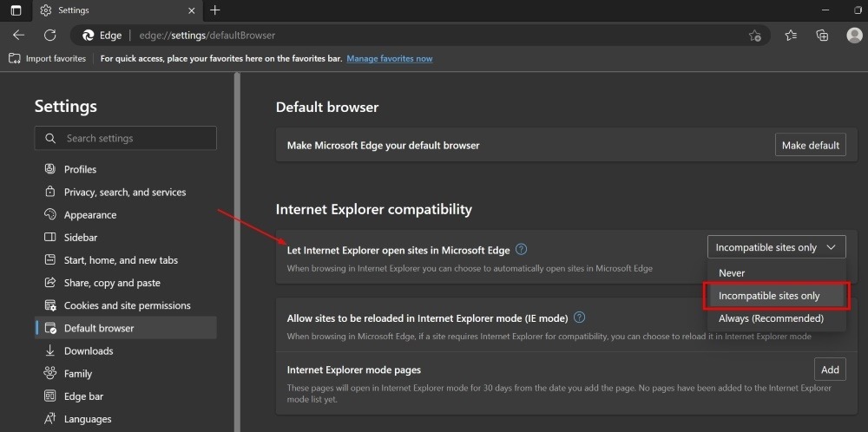Viewport: 868px width, 432px height.
Task: Refresh the page
Action: click(49, 36)
